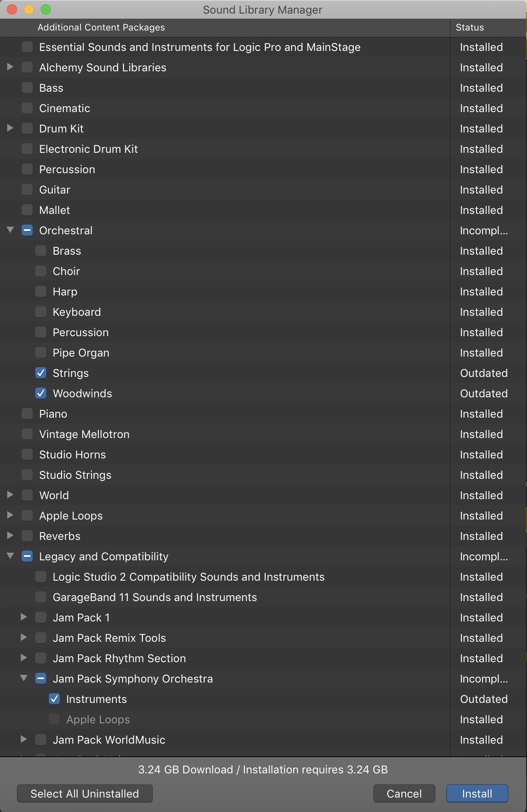This screenshot has height=812, width=527.
Task: Tick the Piano package checkbox
Action: click(27, 413)
